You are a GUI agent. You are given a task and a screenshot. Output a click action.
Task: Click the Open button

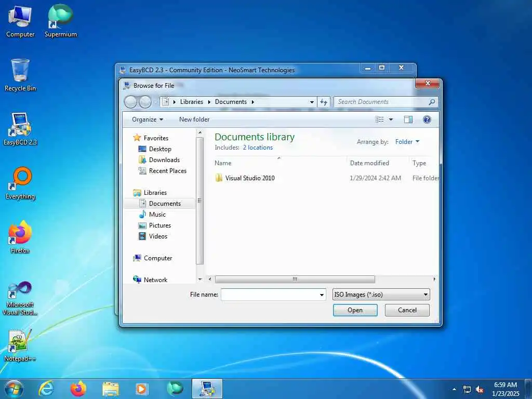(x=355, y=310)
